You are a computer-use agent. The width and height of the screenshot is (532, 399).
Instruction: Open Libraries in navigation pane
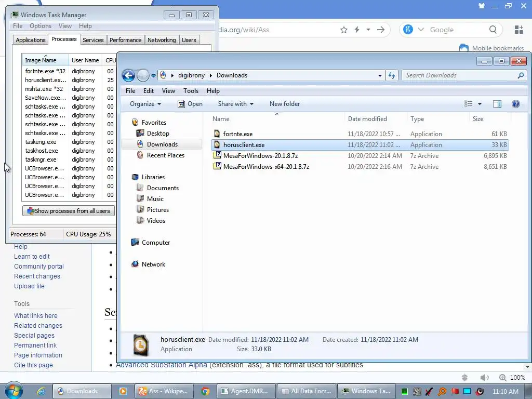[x=153, y=177]
